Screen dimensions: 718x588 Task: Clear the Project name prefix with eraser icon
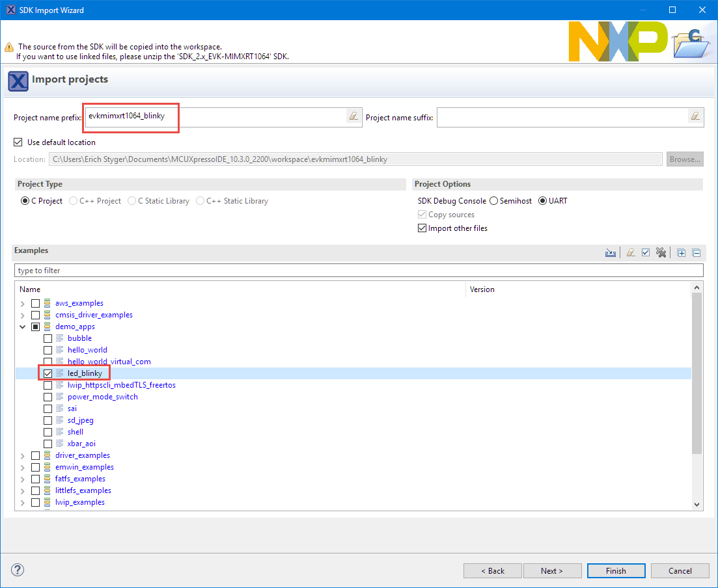point(353,116)
